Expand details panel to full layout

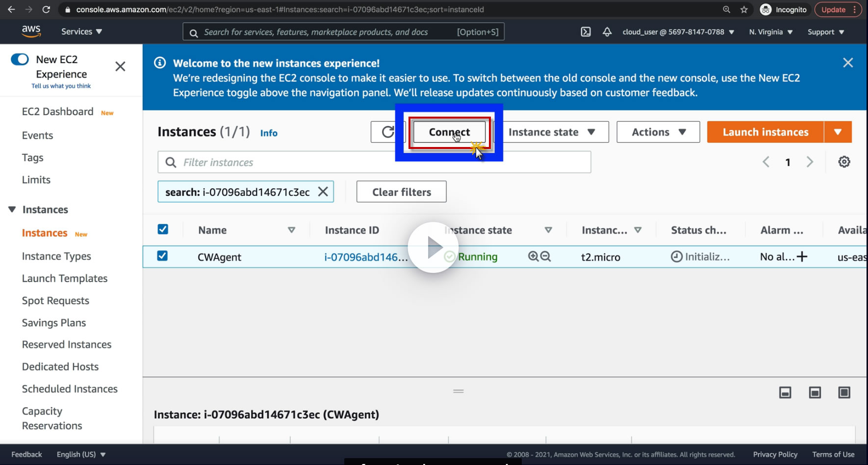click(x=844, y=392)
